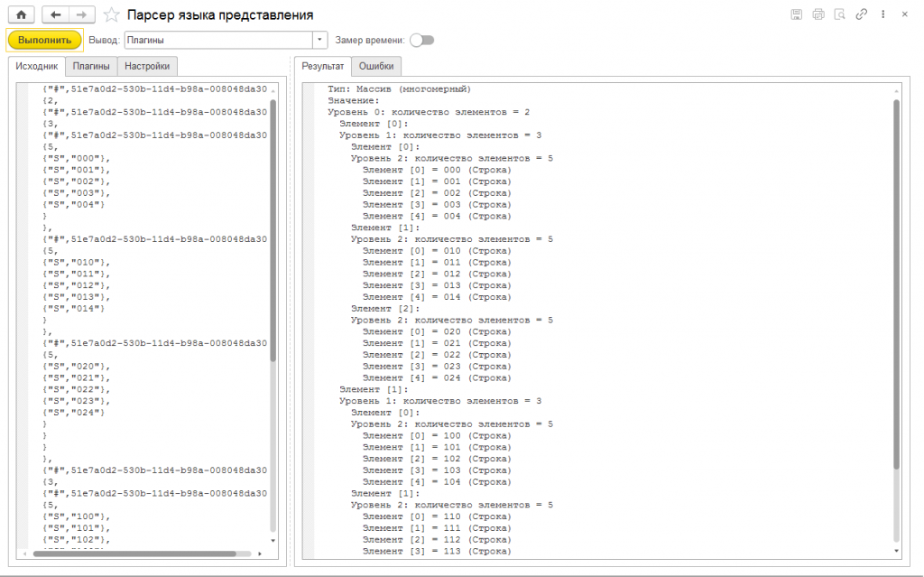Open the Ошибки tab
The image size is (924, 577).
click(x=376, y=66)
